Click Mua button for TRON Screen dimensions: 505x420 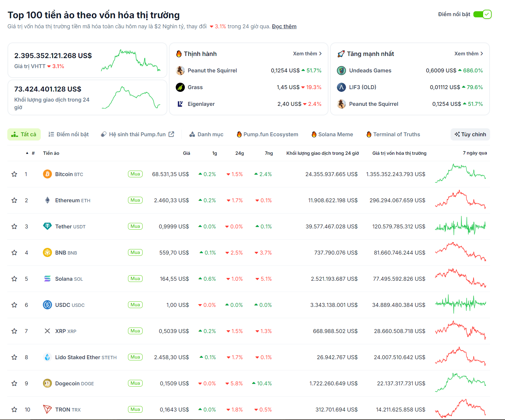tap(135, 409)
